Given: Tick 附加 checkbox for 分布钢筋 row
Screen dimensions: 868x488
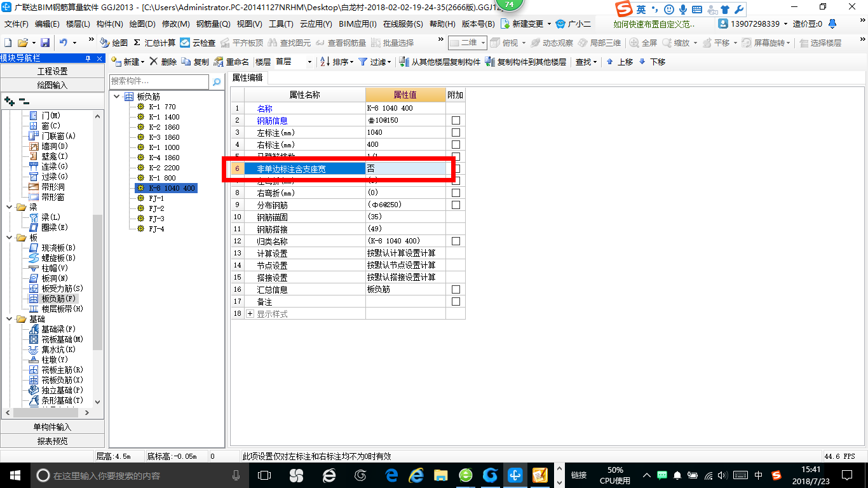Looking at the screenshot, I should pyautogui.click(x=456, y=205).
